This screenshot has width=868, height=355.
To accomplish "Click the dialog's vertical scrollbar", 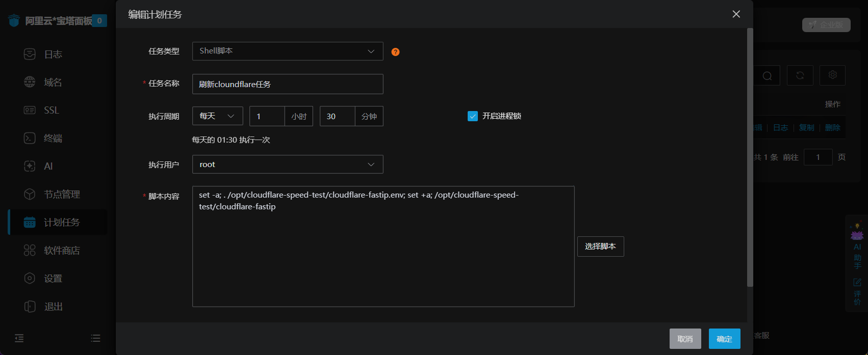I will 750,157.
